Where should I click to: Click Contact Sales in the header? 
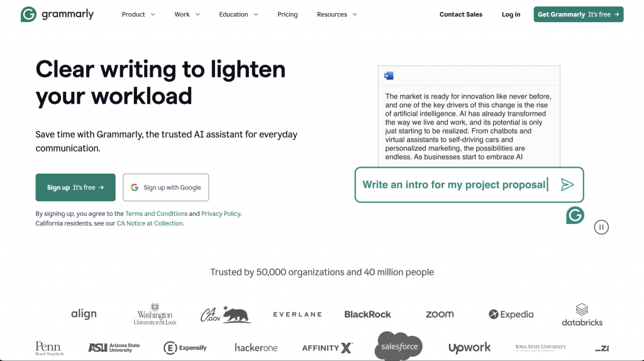pyautogui.click(x=461, y=14)
